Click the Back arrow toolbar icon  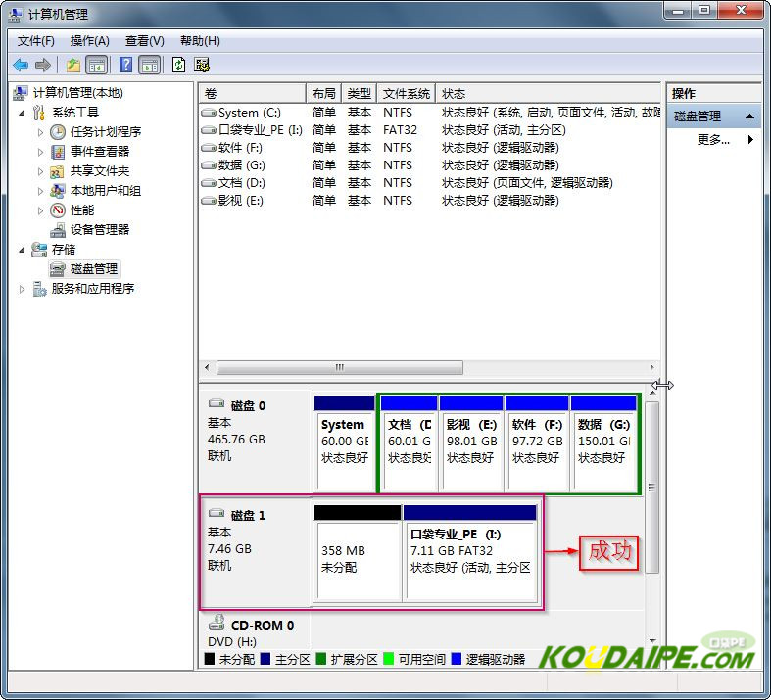point(21,65)
